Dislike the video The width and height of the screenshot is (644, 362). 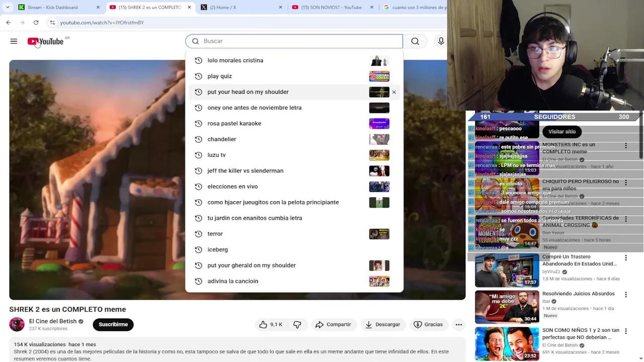297,324
